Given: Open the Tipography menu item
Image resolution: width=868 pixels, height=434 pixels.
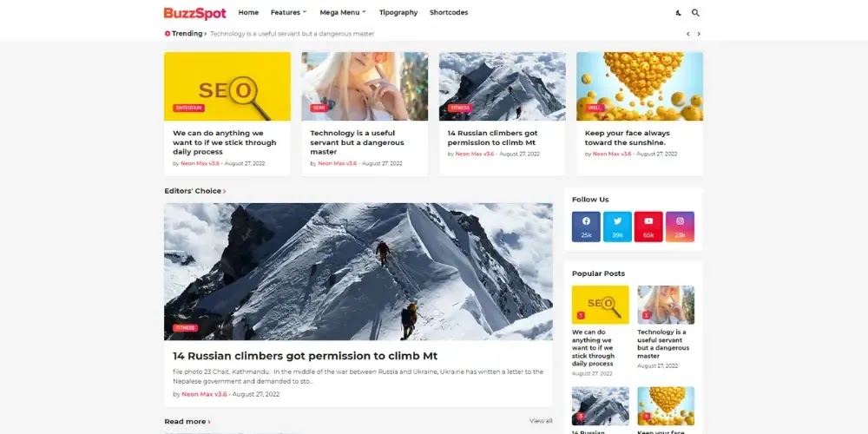Looking at the screenshot, I should coord(398,12).
